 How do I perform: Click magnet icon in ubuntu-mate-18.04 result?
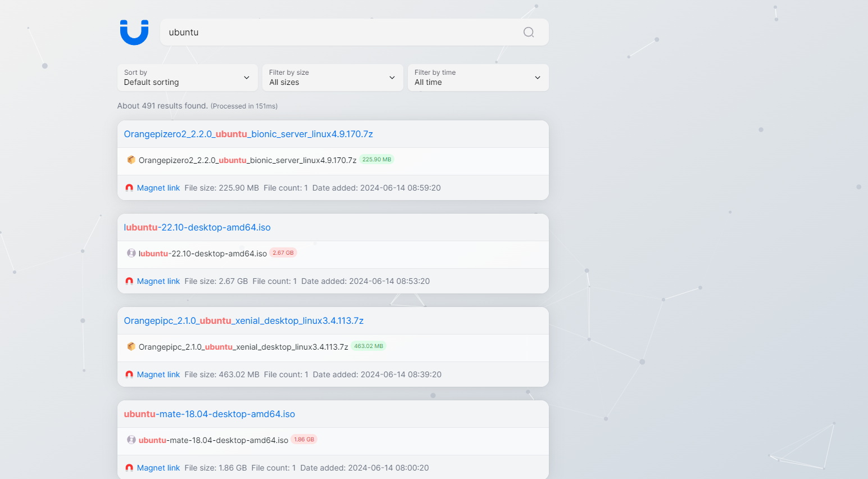129,468
